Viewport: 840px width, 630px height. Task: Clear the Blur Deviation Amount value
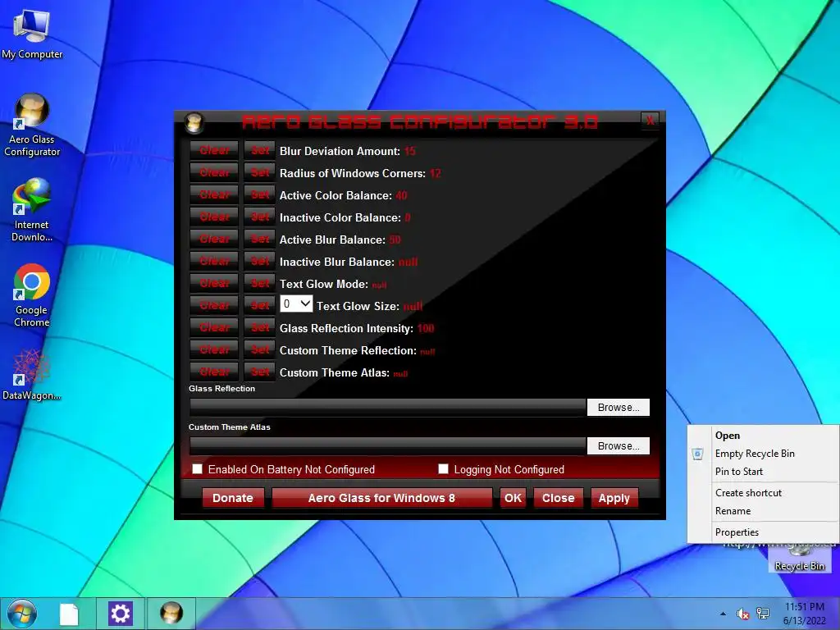tap(214, 151)
